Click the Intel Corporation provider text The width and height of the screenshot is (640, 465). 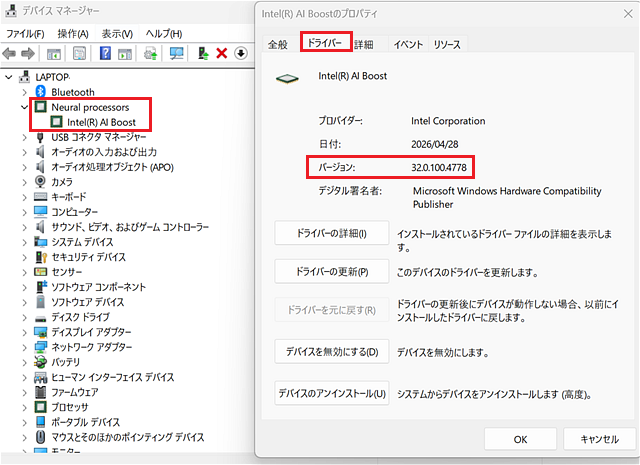coord(448,121)
